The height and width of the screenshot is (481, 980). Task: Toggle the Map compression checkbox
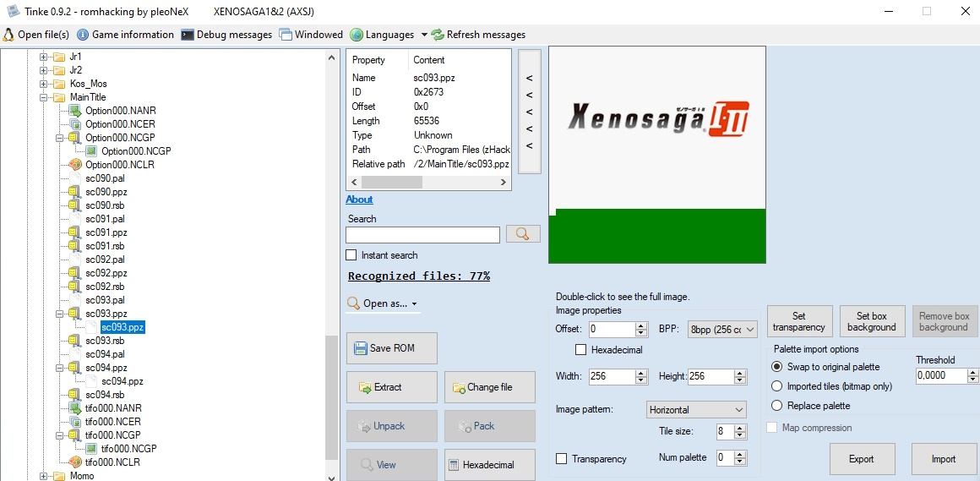coord(772,428)
